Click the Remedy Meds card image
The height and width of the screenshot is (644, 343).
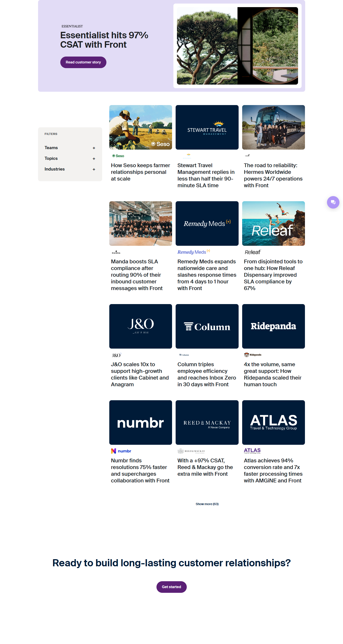(207, 223)
